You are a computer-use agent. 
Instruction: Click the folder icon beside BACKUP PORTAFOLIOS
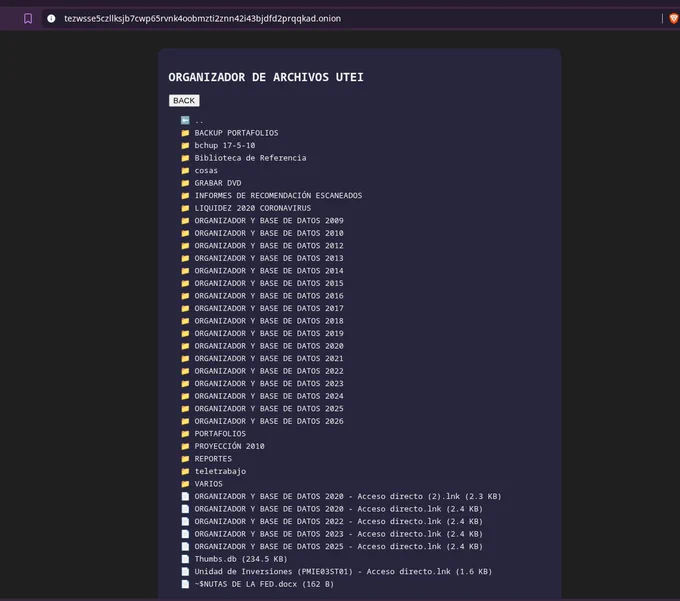click(185, 133)
